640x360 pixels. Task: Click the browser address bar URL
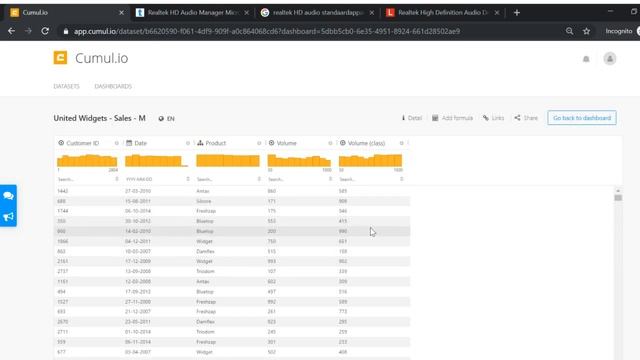click(x=267, y=31)
